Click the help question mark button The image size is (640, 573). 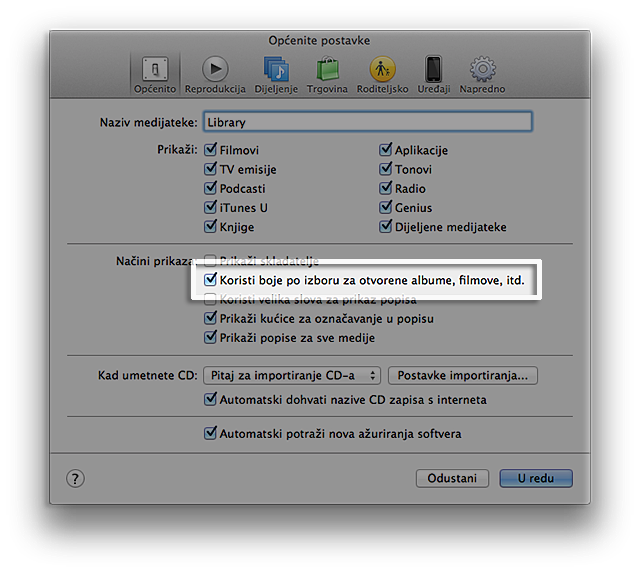pyautogui.click(x=76, y=478)
